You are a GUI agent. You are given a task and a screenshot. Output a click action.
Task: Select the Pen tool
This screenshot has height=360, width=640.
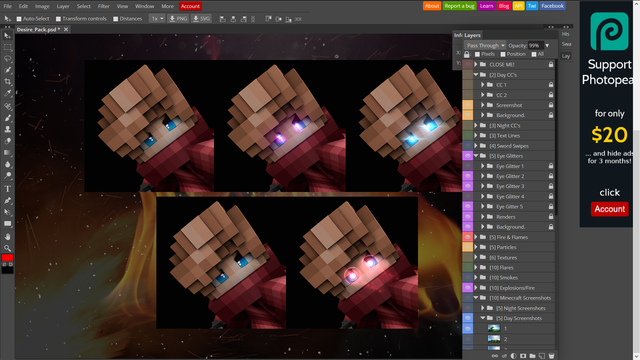(7, 200)
